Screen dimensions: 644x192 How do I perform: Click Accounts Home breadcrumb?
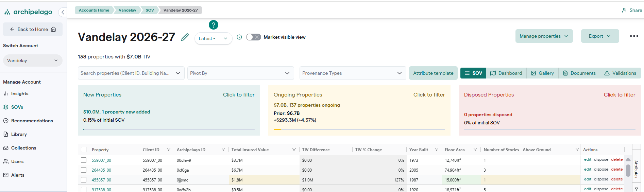94,10
